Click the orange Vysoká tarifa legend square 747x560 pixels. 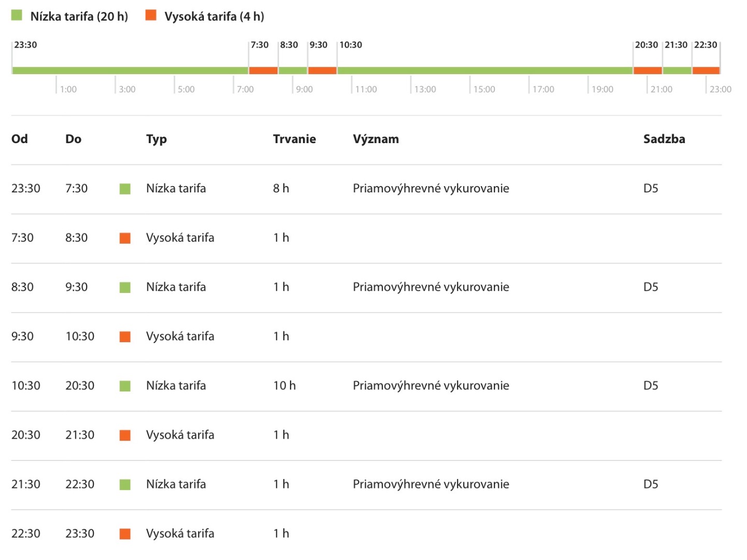pos(151,16)
